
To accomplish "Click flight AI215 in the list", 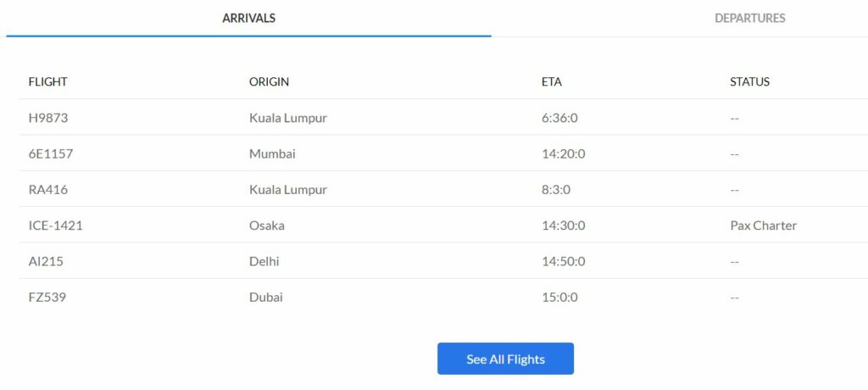I will tap(46, 261).
